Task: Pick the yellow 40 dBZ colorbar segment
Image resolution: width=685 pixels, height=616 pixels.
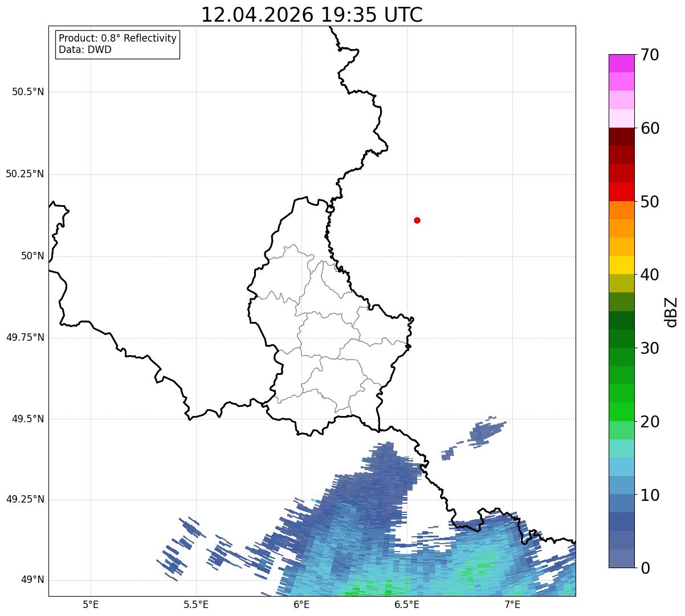Action: point(621,265)
